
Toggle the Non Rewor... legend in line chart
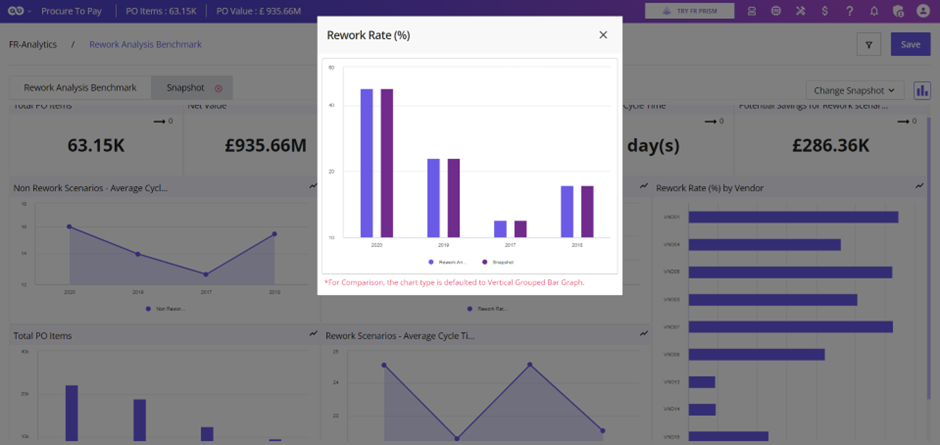click(166, 309)
